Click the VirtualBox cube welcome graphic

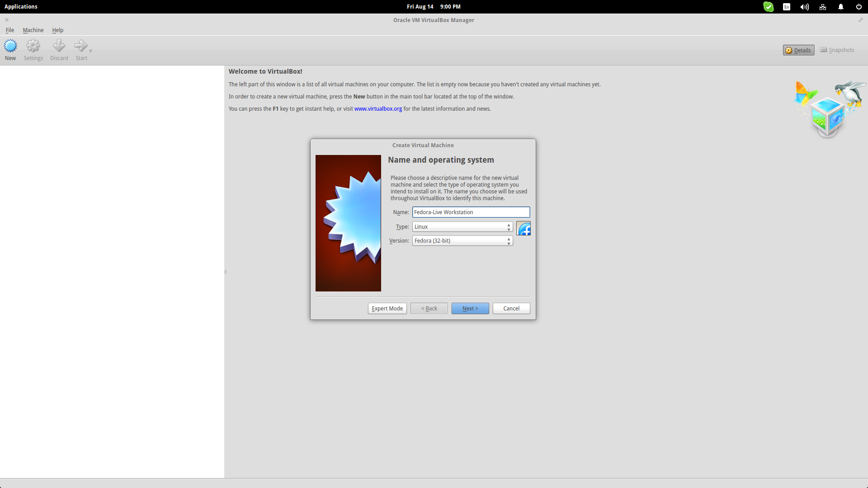pos(830,109)
